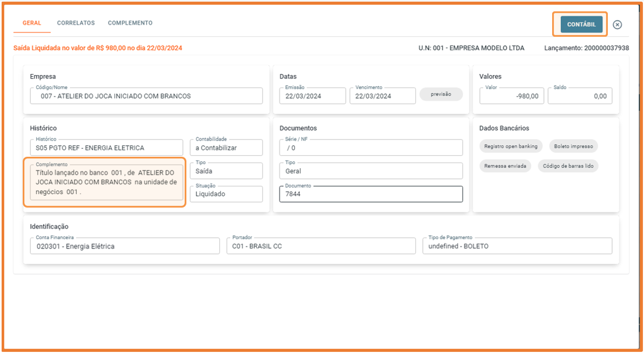The height and width of the screenshot is (353, 644).
Task: Click the Complemento text area
Action: click(106, 182)
